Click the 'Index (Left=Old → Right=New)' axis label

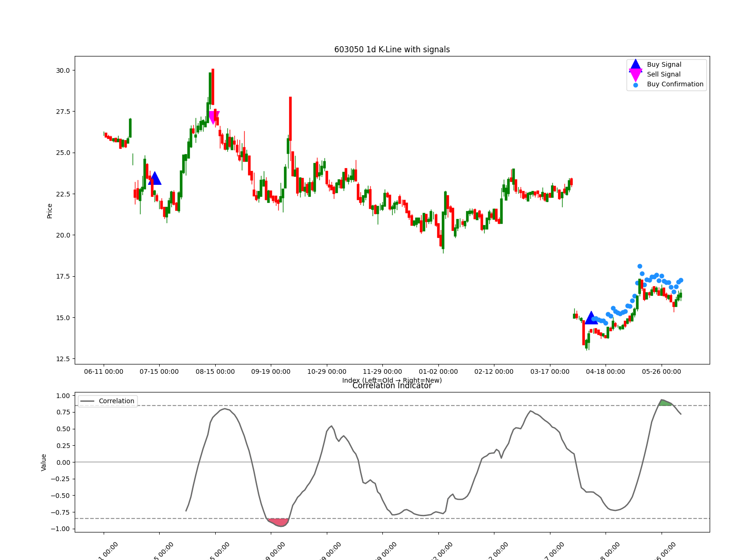click(x=392, y=380)
